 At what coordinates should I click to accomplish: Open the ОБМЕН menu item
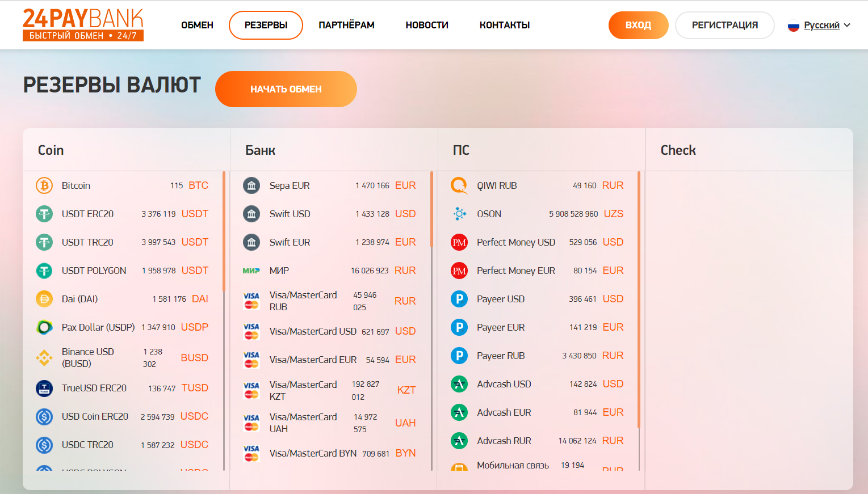(197, 25)
